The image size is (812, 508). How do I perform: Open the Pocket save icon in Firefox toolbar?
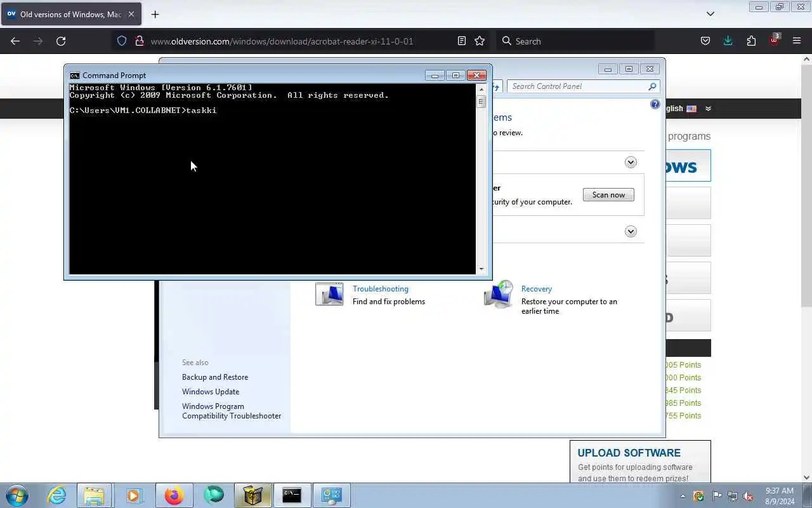click(x=705, y=41)
